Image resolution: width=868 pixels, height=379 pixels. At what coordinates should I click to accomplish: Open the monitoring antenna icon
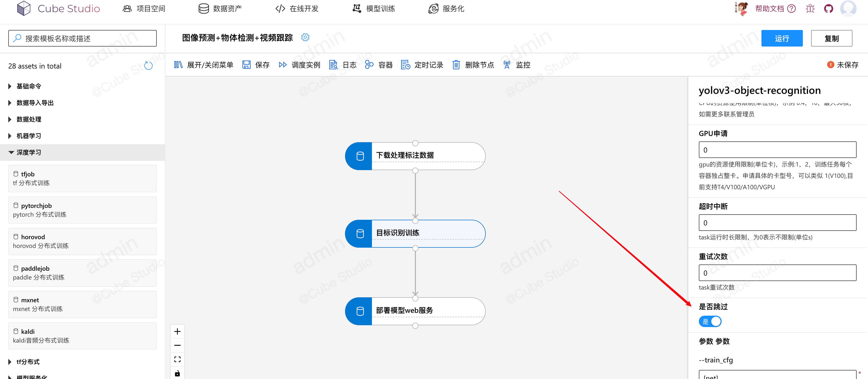pos(506,65)
